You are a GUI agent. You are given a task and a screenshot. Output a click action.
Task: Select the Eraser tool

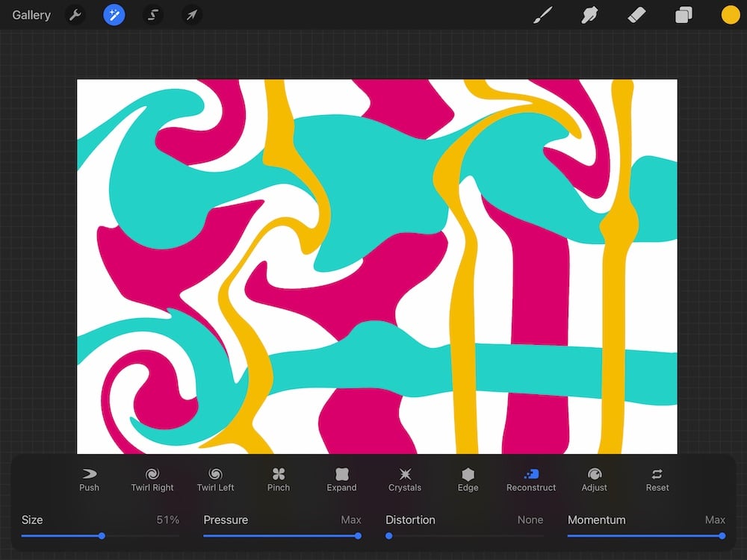pos(636,15)
